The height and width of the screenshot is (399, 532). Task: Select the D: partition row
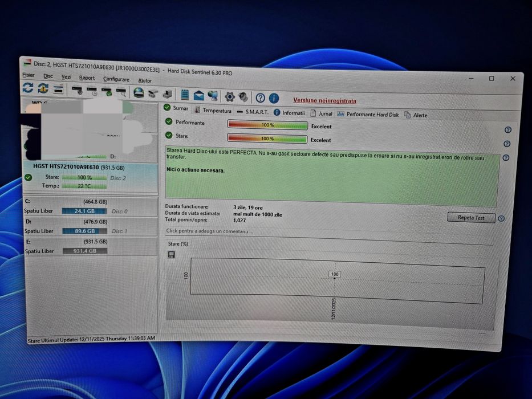pyautogui.click(x=90, y=226)
